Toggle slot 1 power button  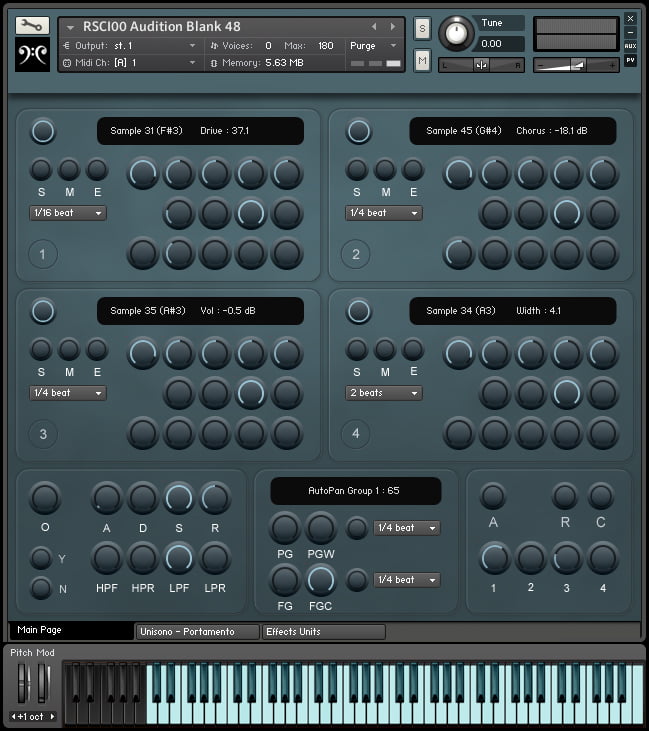pos(43,131)
